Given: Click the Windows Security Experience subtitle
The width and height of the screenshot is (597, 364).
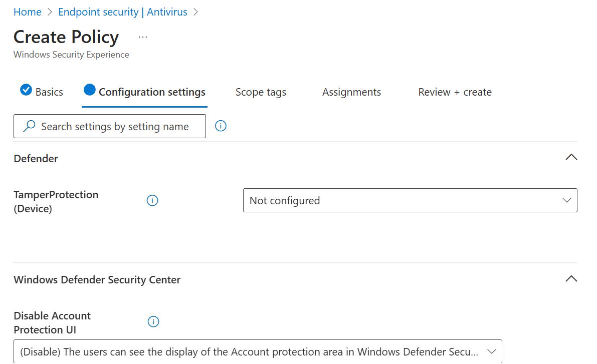Looking at the screenshot, I should coord(71,55).
